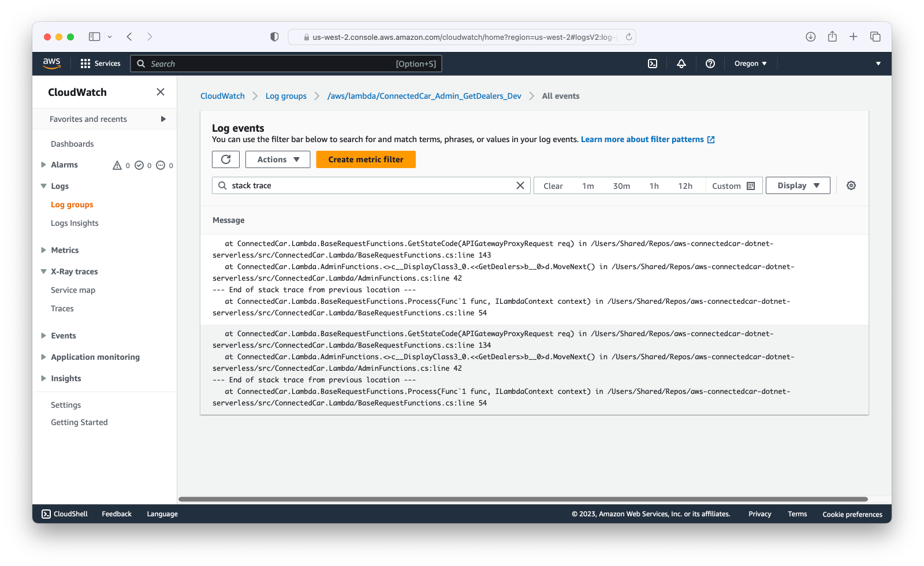Viewport: 924px width, 566px height.
Task: Expand Application monitoring section
Action: [x=43, y=357]
